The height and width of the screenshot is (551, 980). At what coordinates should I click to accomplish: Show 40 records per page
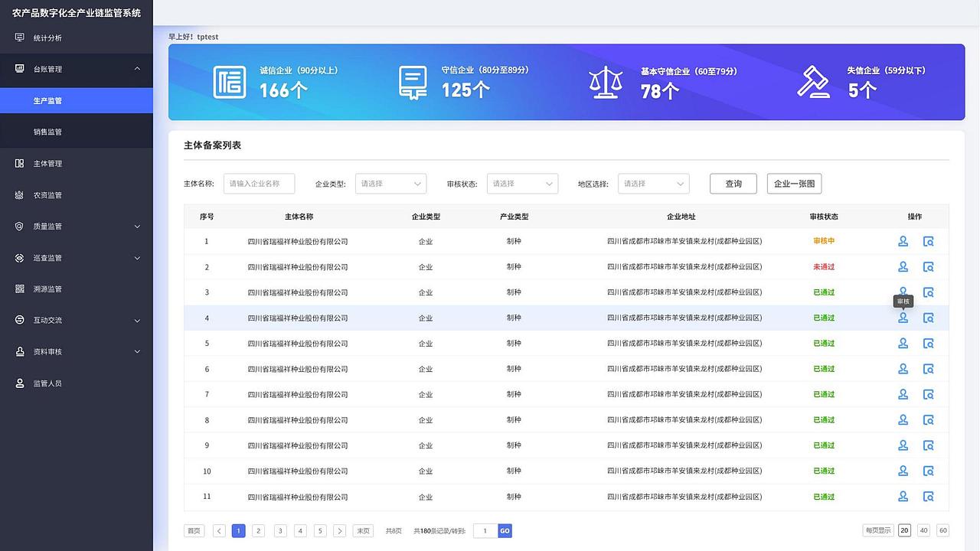[x=923, y=530]
